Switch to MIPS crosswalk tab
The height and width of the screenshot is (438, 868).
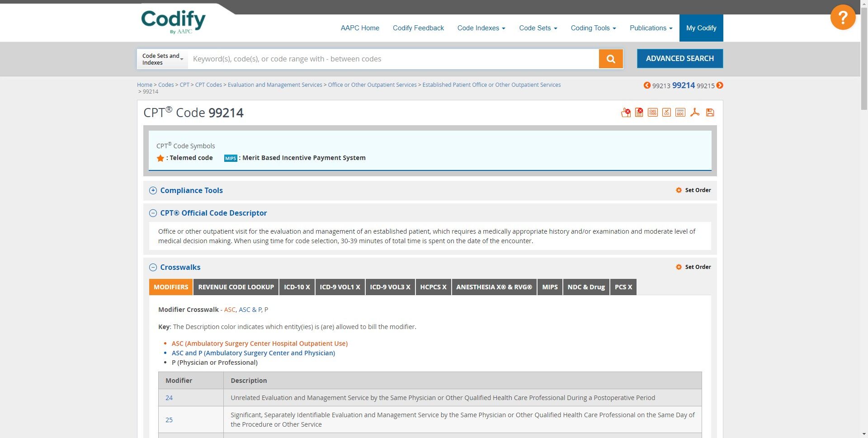[x=550, y=287]
